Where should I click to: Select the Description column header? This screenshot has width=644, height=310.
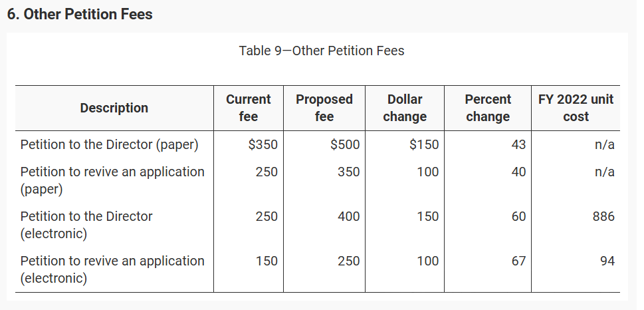tap(114, 108)
